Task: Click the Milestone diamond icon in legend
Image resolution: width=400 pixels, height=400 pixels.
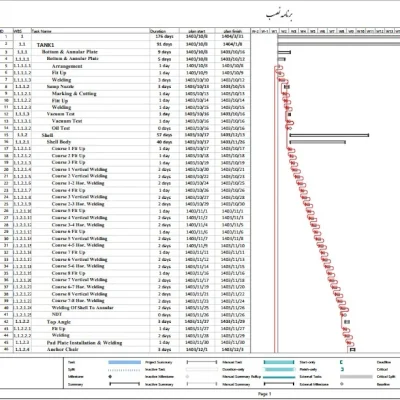Action: (x=110, y=377)
